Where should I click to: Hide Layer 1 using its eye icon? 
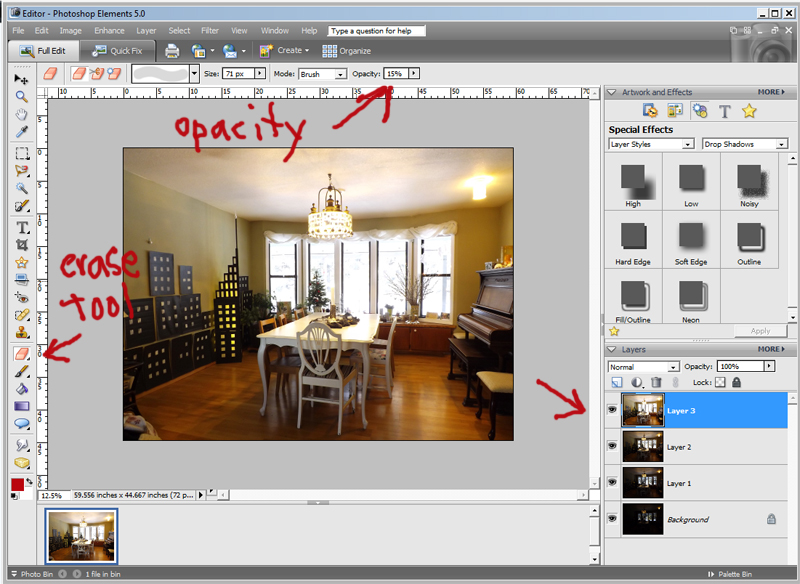[612, 482]
